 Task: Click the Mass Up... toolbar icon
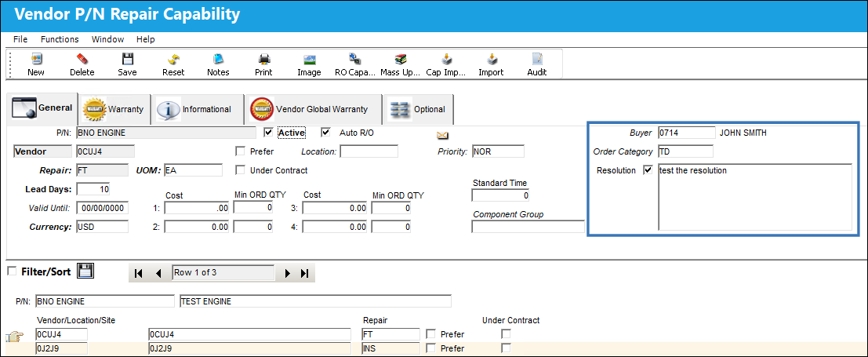[x=401, y=60]
